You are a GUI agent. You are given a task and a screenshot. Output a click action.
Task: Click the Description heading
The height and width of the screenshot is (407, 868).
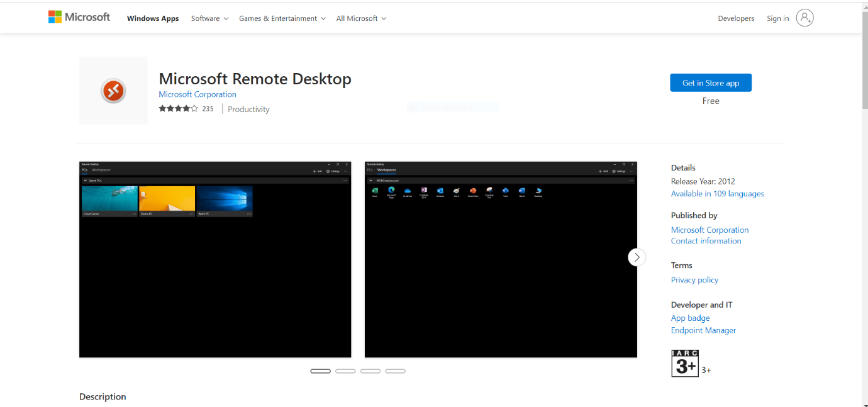(x=103, y=397)
